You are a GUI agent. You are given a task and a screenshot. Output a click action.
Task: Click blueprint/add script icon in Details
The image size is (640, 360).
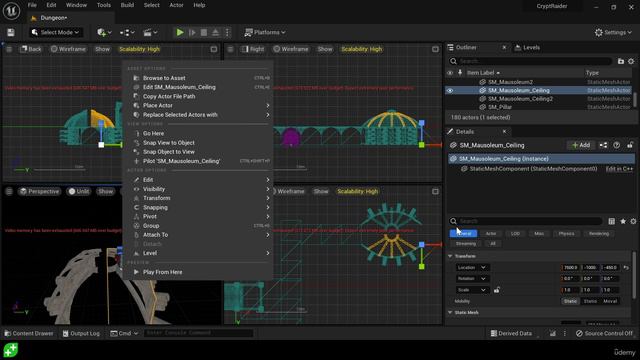click(x=603, y=145)
